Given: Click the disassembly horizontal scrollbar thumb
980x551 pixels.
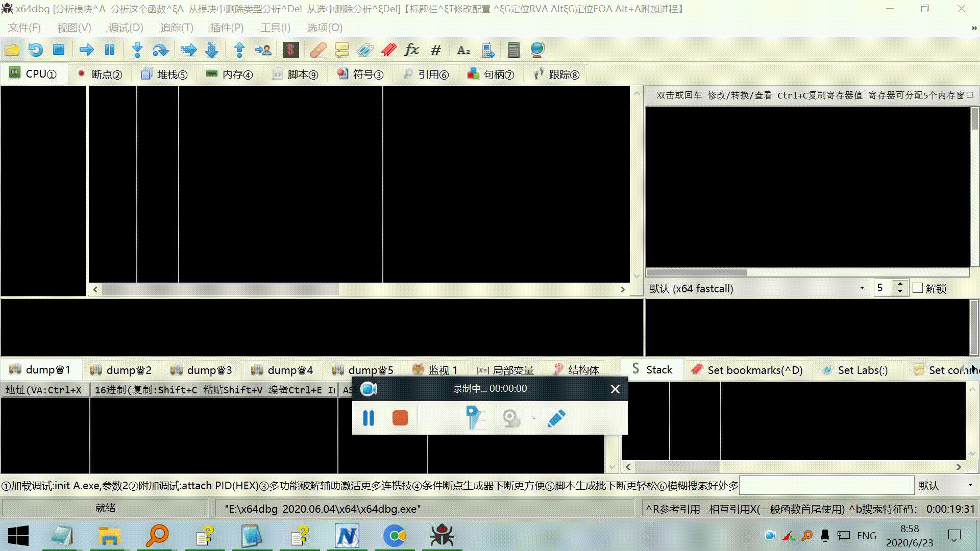Looking at the screenshot, I should [x=220, y=289].
